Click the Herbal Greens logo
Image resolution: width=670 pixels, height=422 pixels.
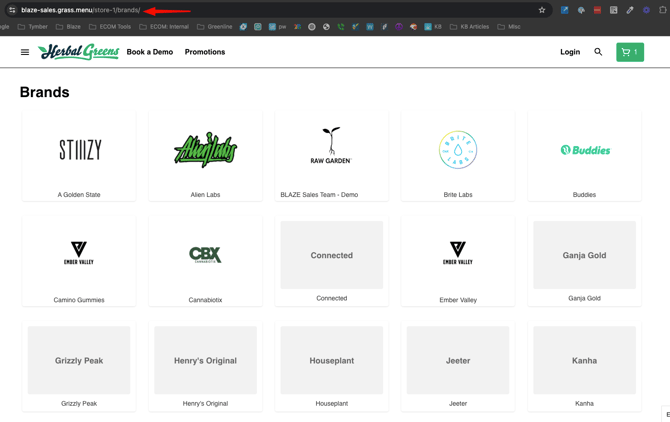coord(78,52)
